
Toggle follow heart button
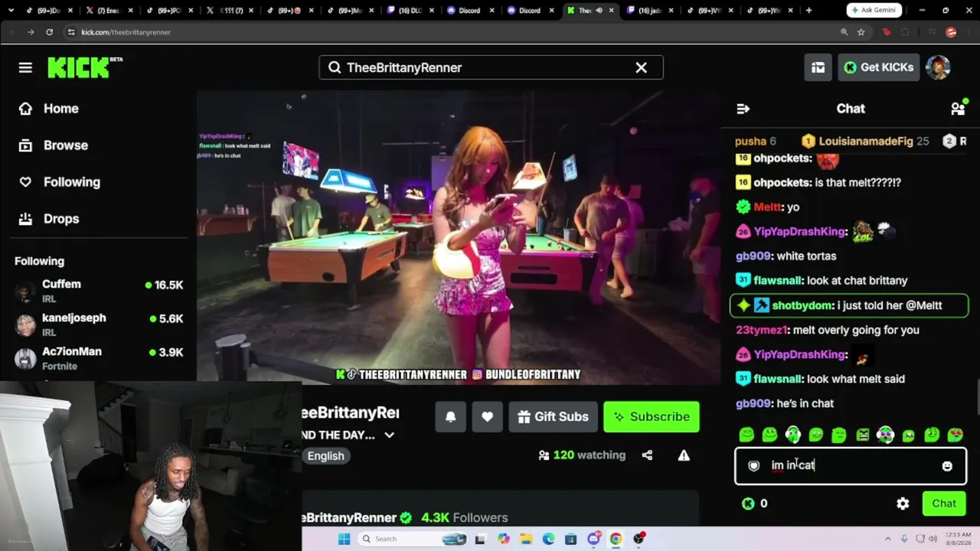[x=487, y=417]
